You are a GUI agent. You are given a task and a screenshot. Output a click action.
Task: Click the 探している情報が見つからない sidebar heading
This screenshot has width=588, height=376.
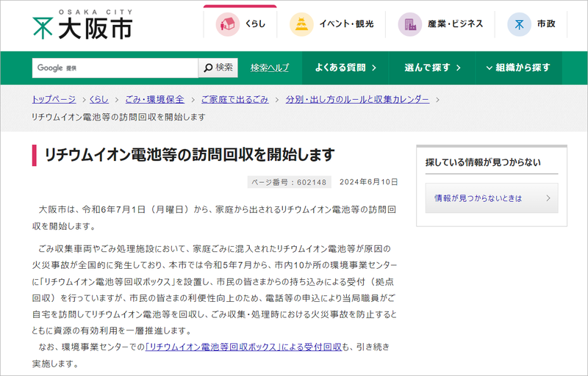point(483,162)
